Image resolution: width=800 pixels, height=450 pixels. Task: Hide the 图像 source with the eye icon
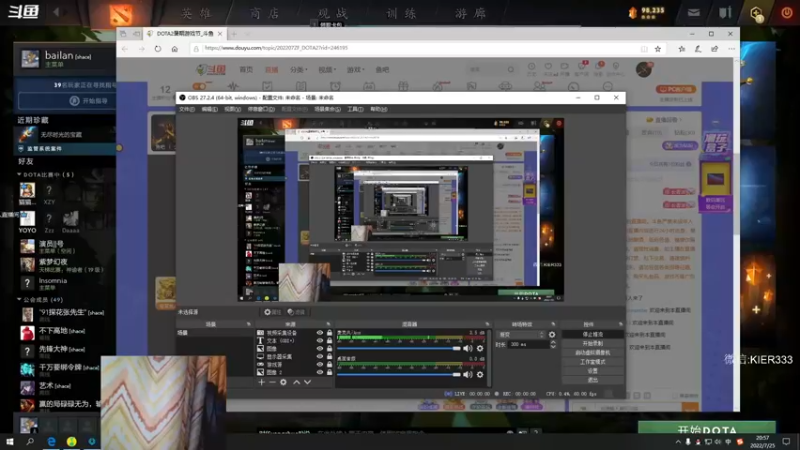click(x=320, y=348)
